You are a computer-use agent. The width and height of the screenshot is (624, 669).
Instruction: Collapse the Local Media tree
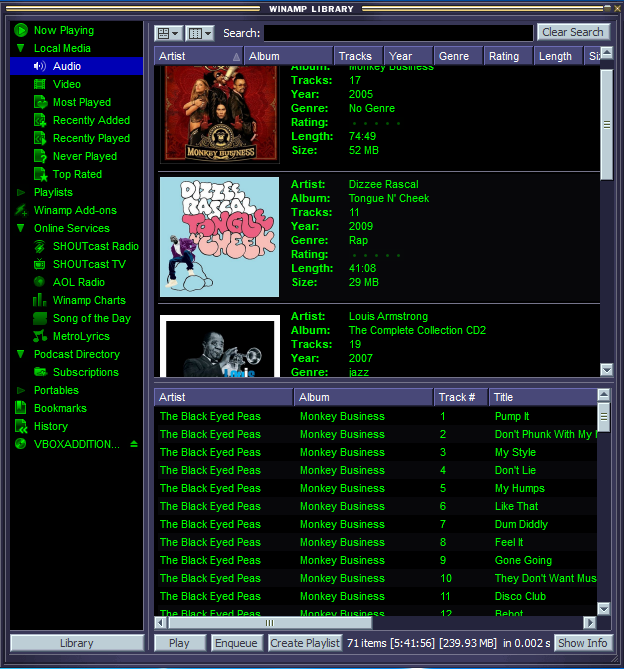[x=20, y=48]
